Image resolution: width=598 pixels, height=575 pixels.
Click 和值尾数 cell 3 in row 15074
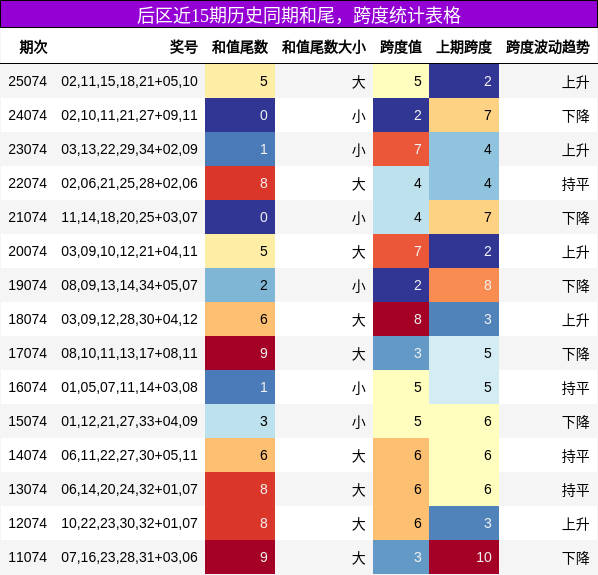240,421
